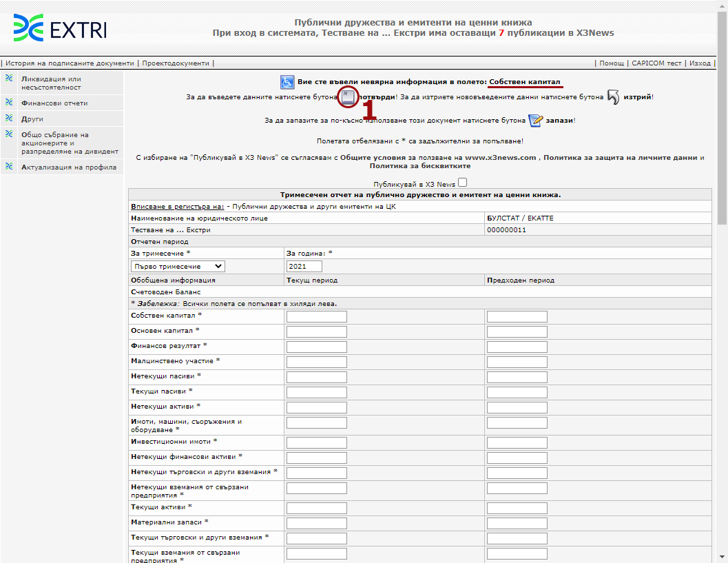
Task: Open the Помощ help link
Action: (612, 63)
